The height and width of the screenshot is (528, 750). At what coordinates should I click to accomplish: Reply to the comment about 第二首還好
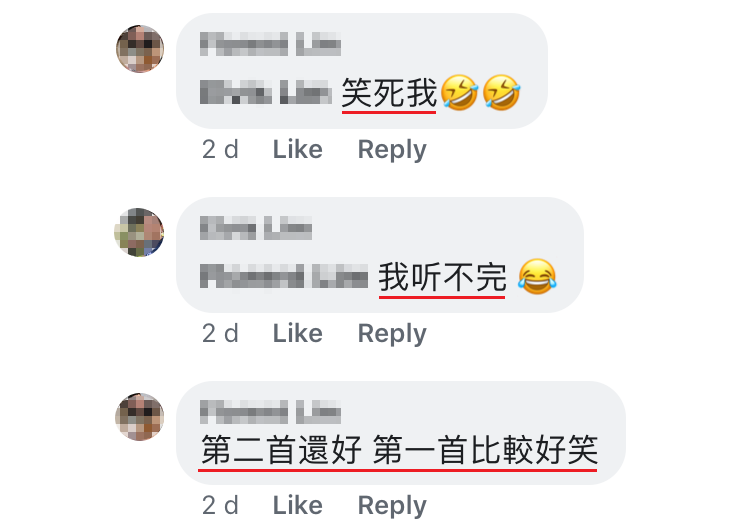click(x=392, y=506)
